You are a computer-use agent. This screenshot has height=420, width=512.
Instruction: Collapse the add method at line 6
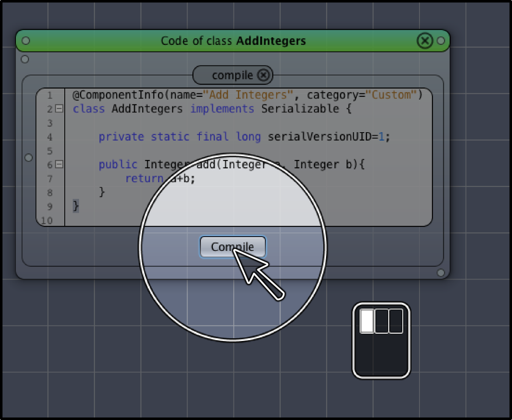(x=59, y=164)
